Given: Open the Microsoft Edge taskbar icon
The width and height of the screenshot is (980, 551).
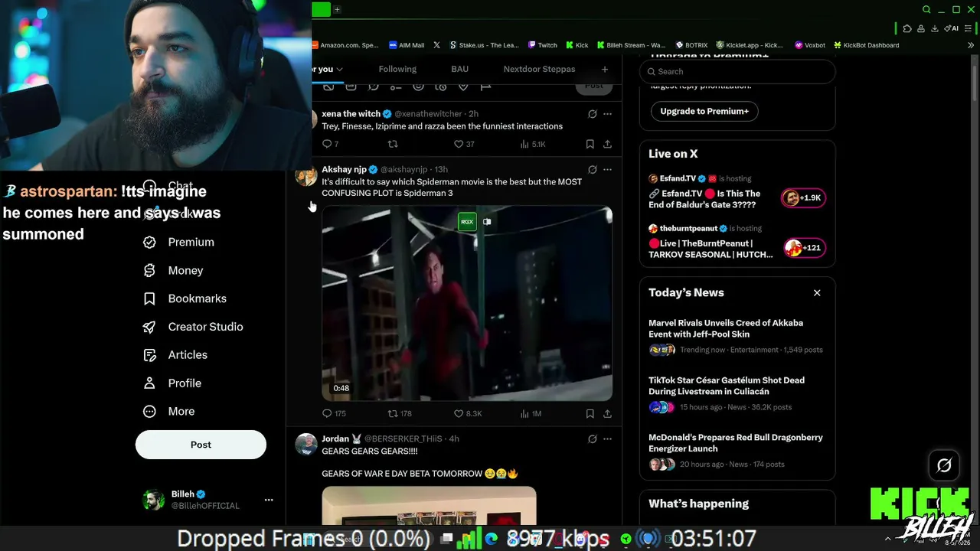Looking at the screenshot, I should point(491,539).
